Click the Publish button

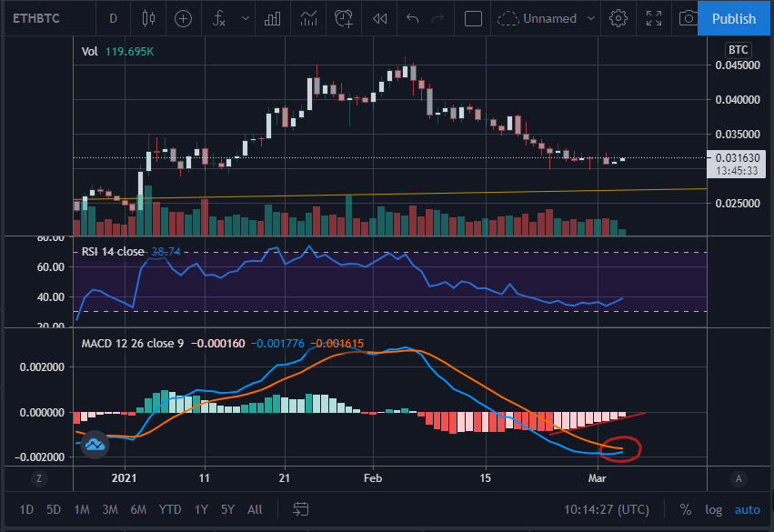[x=733, y=19]
